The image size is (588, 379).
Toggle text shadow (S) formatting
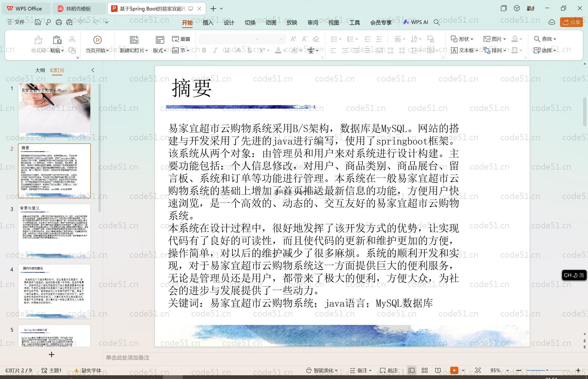(x=249, y=50)
